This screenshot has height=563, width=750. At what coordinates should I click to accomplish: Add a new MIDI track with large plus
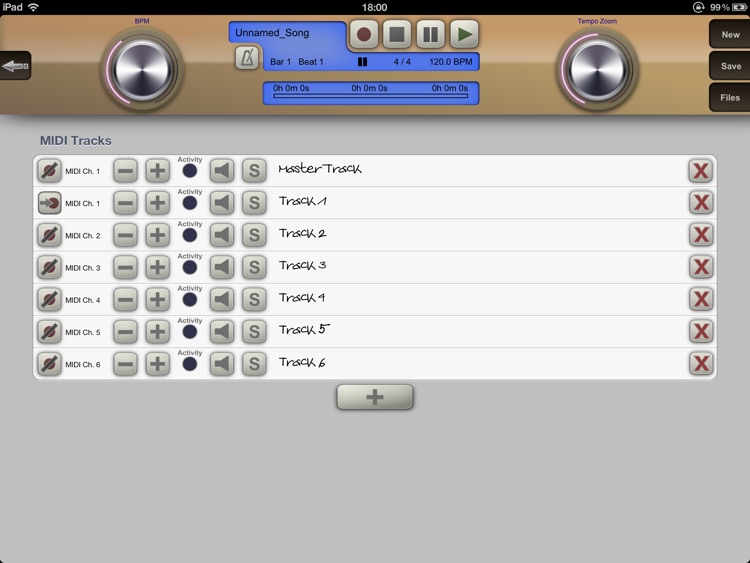[x=375, y=397]
